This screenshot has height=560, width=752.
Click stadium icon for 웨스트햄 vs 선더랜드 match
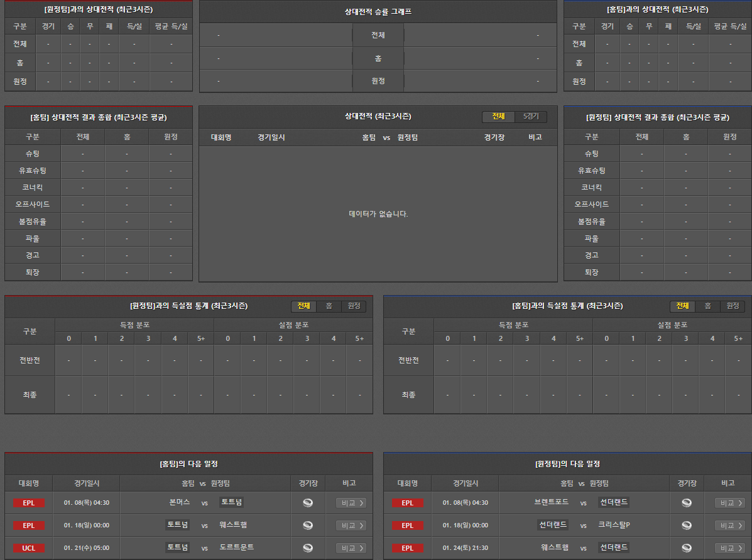click(x=687, y=547)
